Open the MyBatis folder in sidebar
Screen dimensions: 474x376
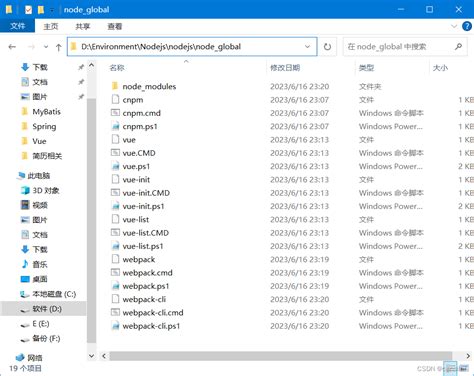click(x=46, y=111)
